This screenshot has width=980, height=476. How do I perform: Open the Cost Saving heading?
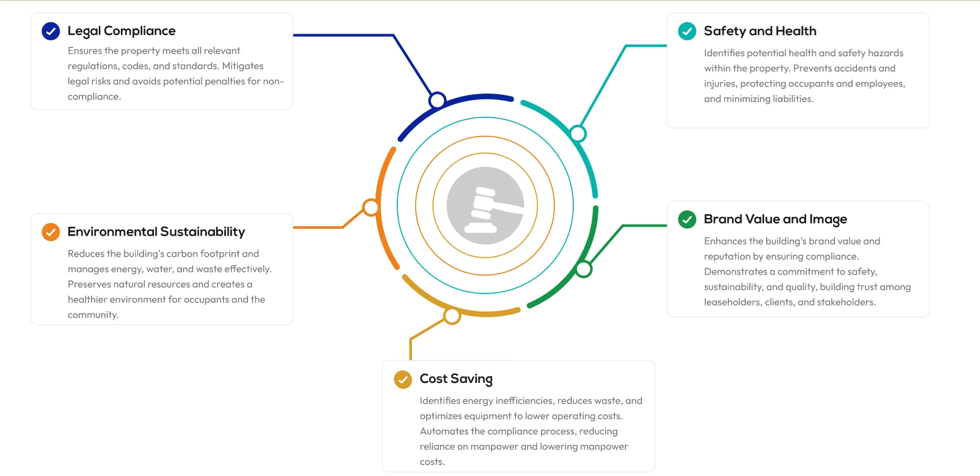click(456, 379)
